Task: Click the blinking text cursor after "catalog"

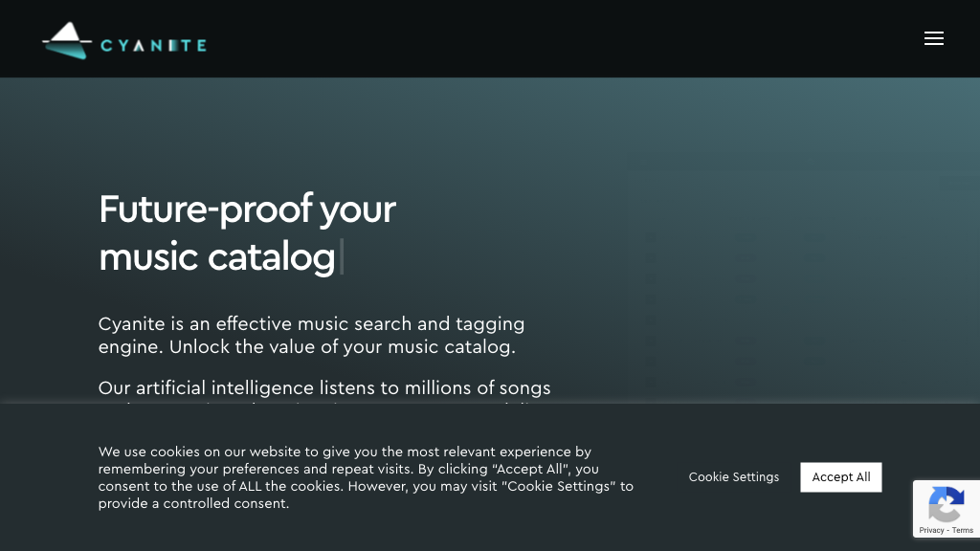Action: coord(342,256)
